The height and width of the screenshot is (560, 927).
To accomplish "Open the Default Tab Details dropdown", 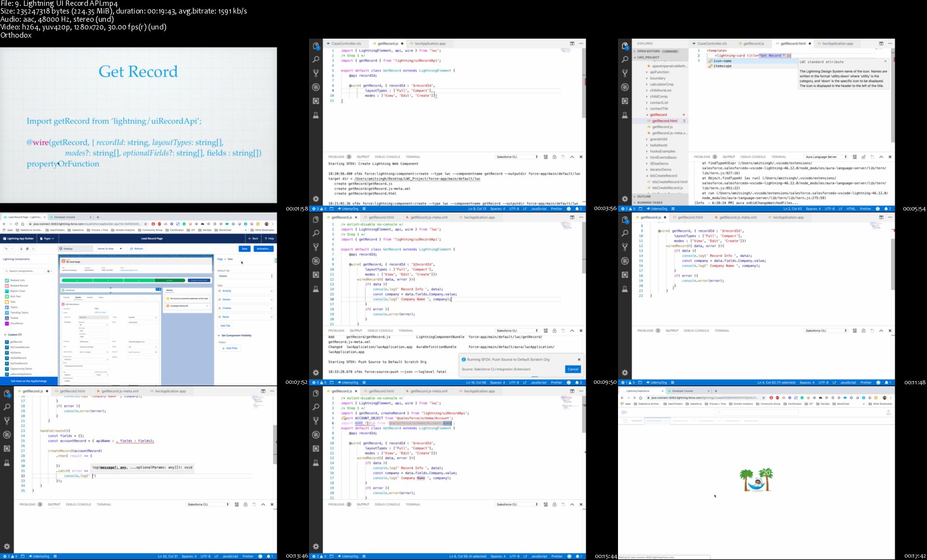I will 246,276.
